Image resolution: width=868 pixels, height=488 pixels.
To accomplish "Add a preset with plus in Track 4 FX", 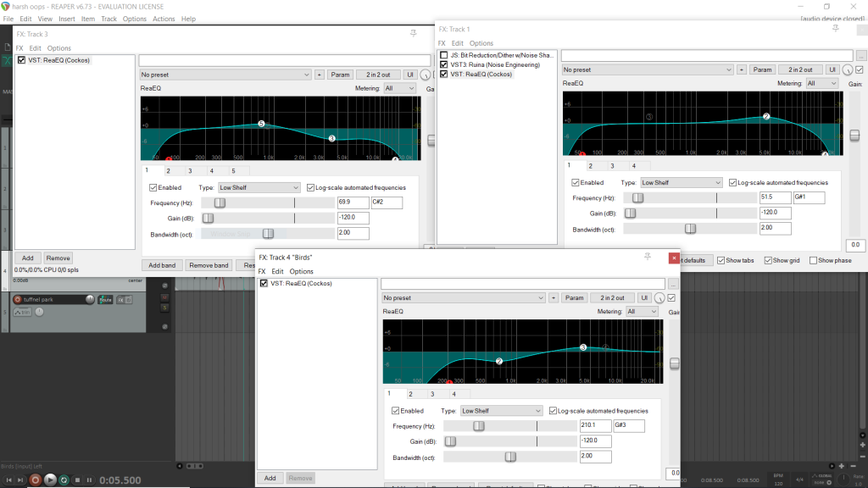I will pos(553,297).
